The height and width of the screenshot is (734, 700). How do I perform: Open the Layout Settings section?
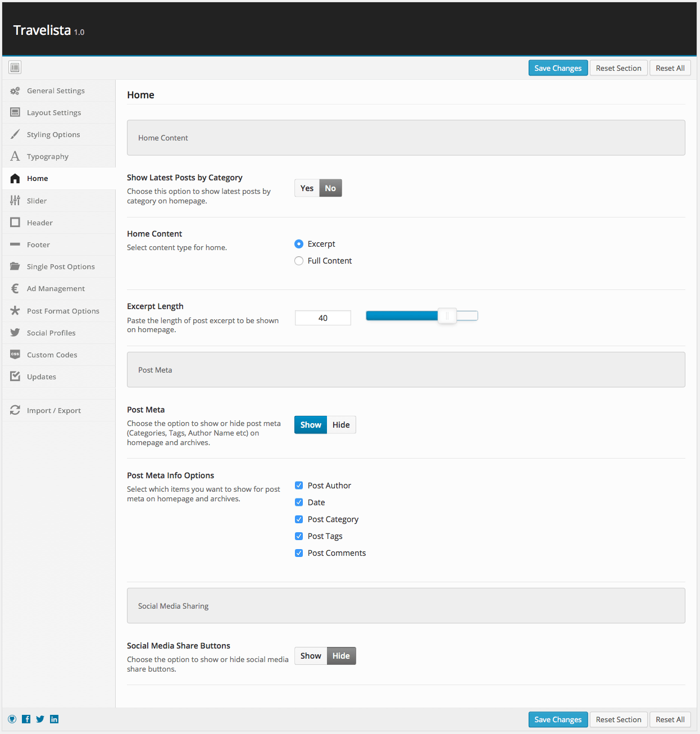[x=59, y=112]
